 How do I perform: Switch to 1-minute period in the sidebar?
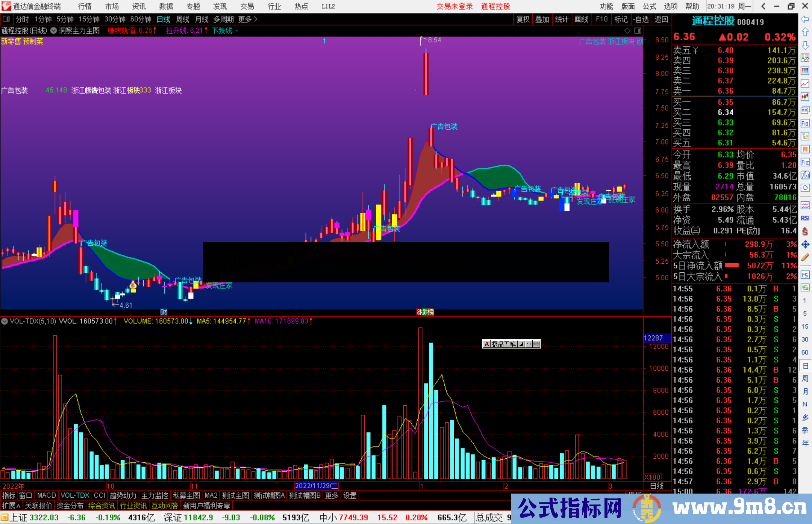coord(804,301)
